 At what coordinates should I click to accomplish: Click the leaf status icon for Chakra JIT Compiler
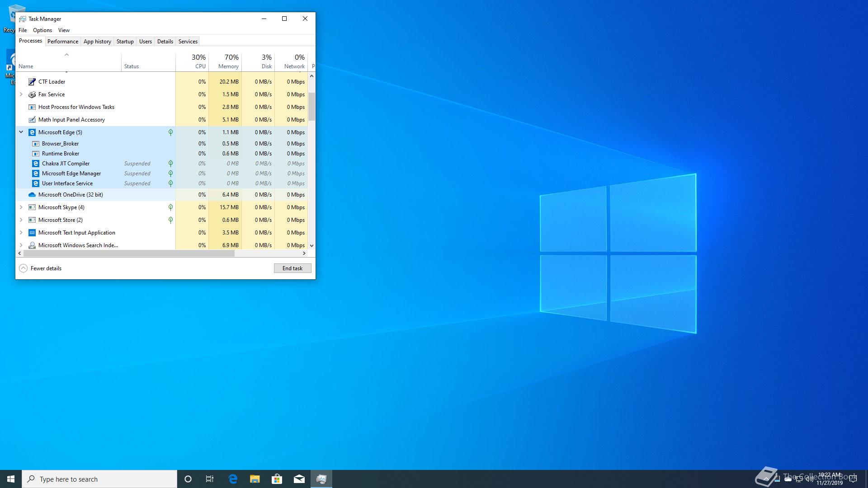click(x=170, y=164)
